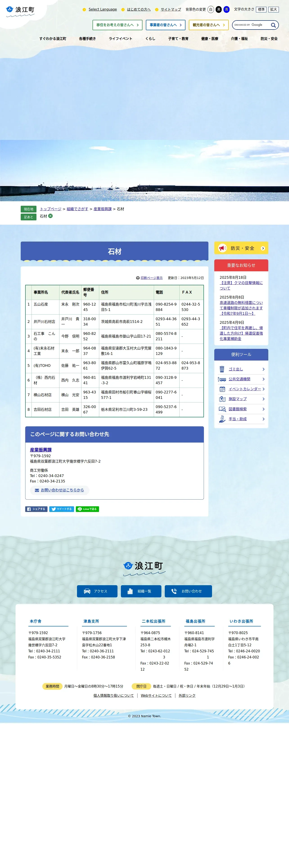Open お問い合わせはこちらから link

[62, 490]
